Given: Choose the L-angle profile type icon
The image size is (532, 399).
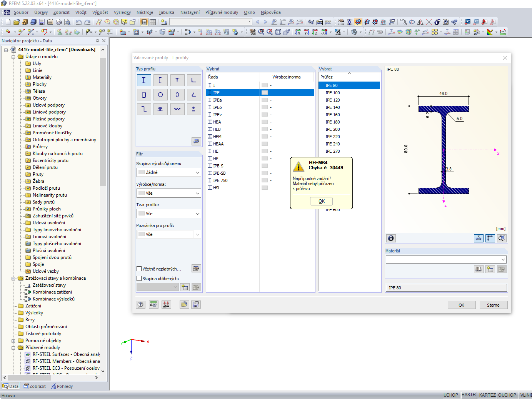Looking at the screenshot, I should 193,80.
